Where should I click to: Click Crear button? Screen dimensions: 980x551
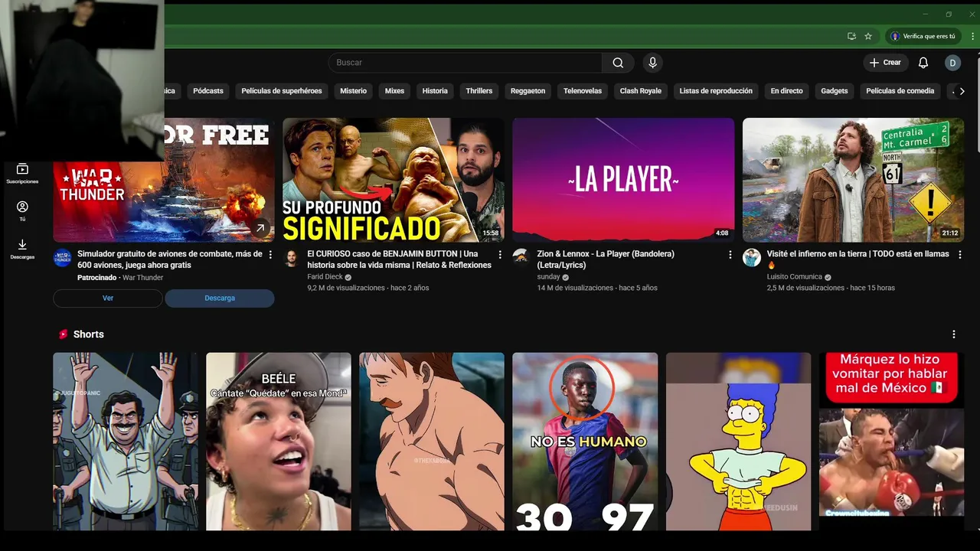coord(885,63)
